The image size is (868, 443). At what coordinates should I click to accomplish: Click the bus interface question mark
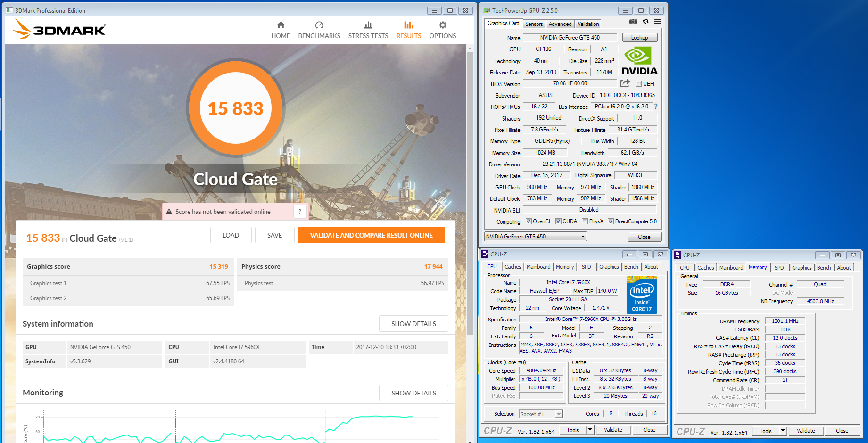point(655,107)
